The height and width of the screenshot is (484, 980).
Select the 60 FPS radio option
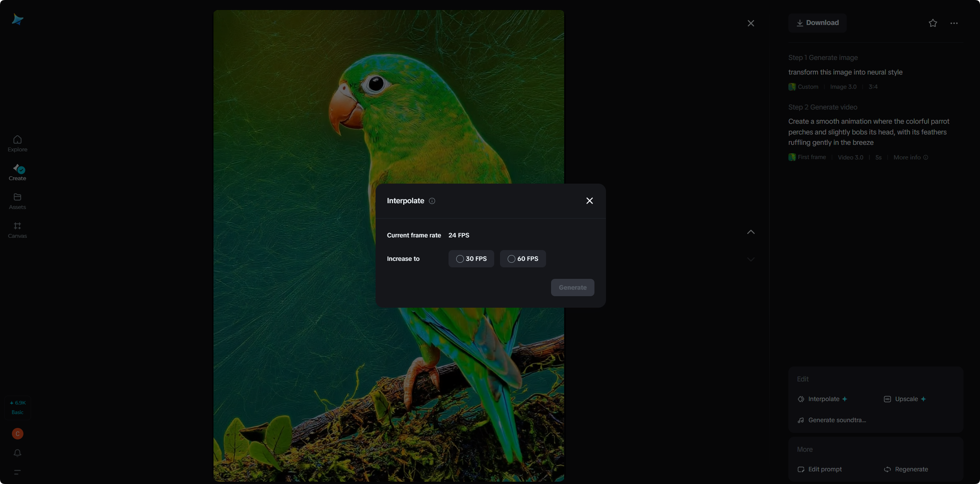523,259
